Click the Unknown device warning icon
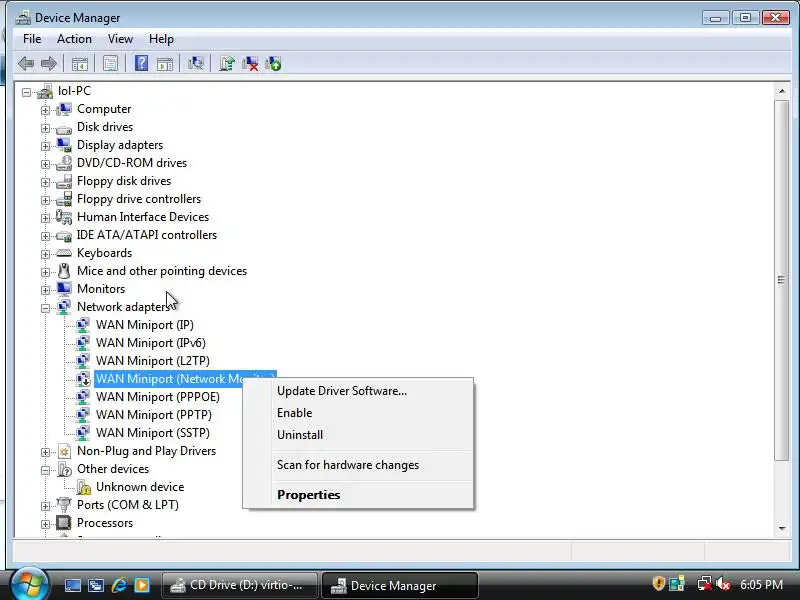The height and width of the screenshot is (600, 800). (x=83, y=487)
